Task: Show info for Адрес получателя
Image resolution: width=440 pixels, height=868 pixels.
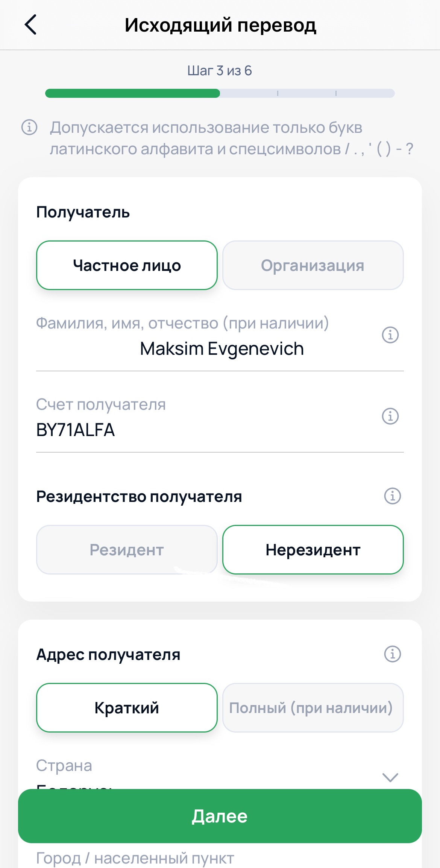Action: 392,654
